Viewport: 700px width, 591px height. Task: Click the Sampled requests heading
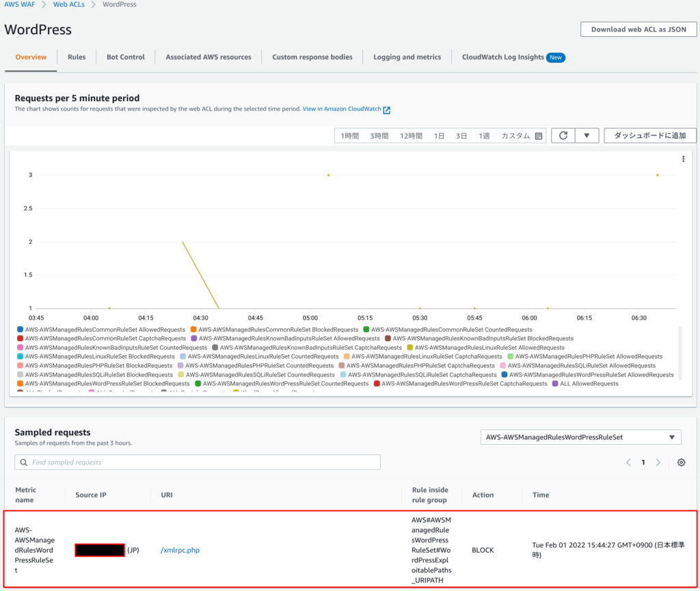point(53,432)
